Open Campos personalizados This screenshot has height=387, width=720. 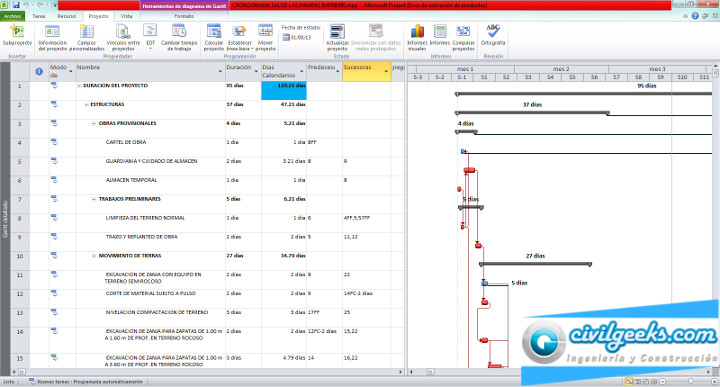click(x=87, y=38)
